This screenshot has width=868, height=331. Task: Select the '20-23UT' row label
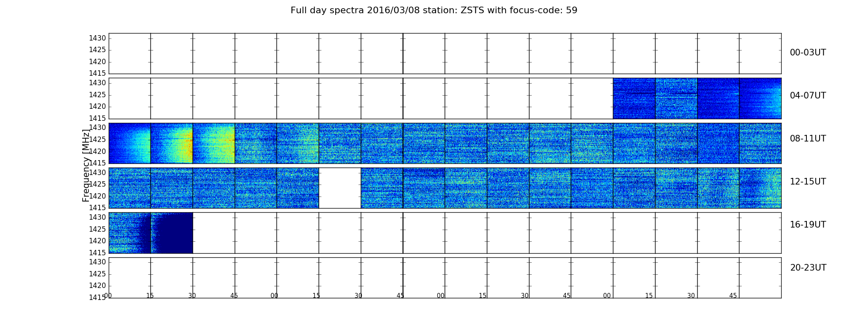[808, 268]
